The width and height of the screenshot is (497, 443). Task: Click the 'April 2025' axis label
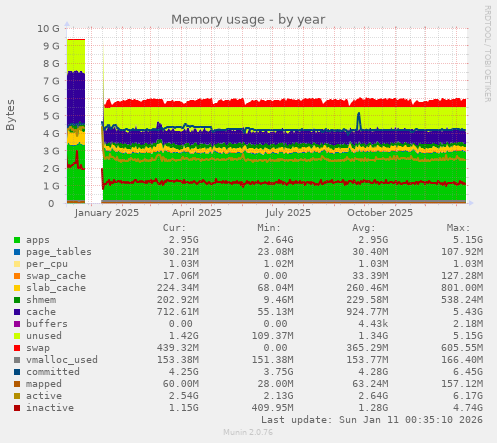tap(197, 213)
